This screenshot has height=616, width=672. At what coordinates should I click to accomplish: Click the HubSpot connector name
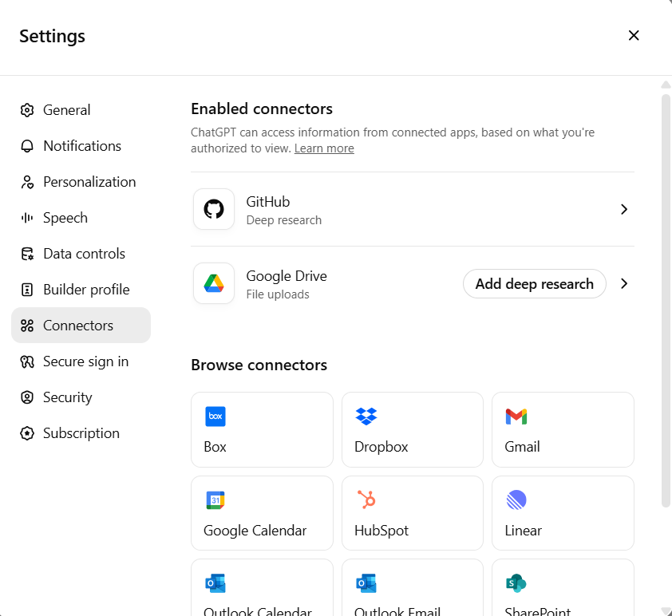pyautogui.click(x=381, y=531)
